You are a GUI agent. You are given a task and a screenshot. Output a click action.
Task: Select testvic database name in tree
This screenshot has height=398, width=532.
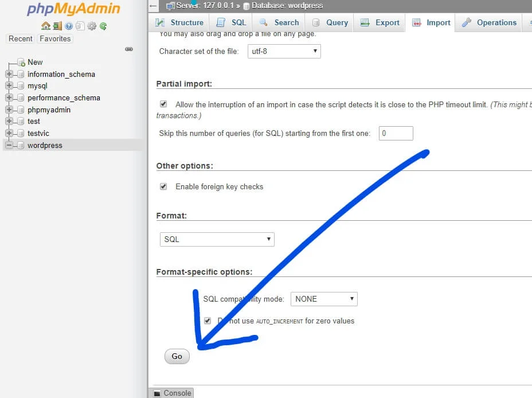pyautogui.click(x=38, y=134)
